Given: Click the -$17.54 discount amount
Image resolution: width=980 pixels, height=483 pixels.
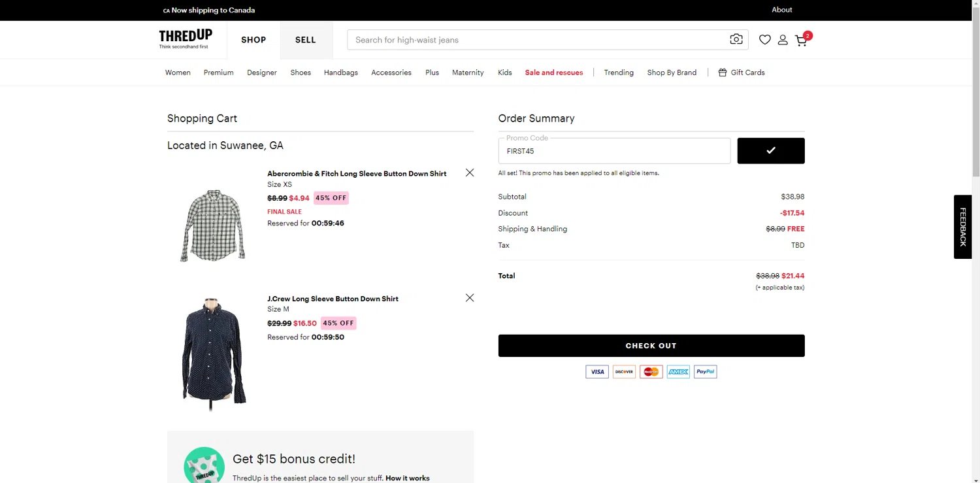Looking at the screenshot, I should coord(792,213).
